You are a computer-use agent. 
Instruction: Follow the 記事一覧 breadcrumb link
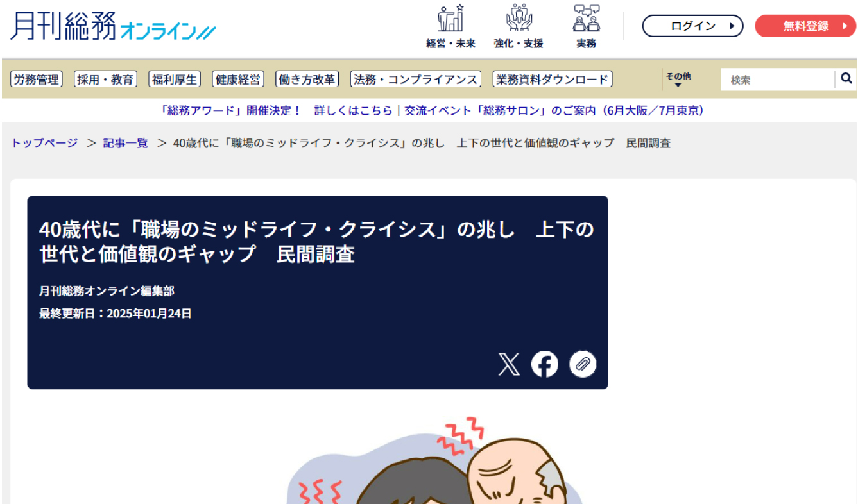click(126, 143)
